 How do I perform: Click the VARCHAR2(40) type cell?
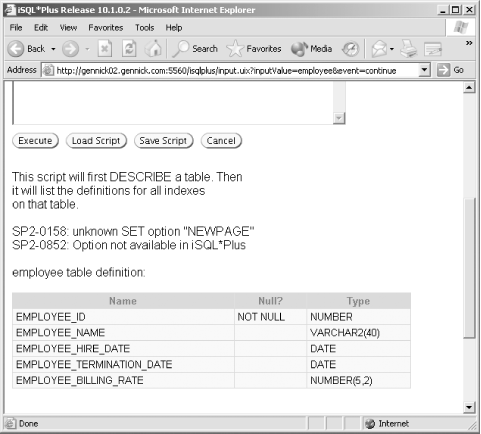click(x=358, y=333)
